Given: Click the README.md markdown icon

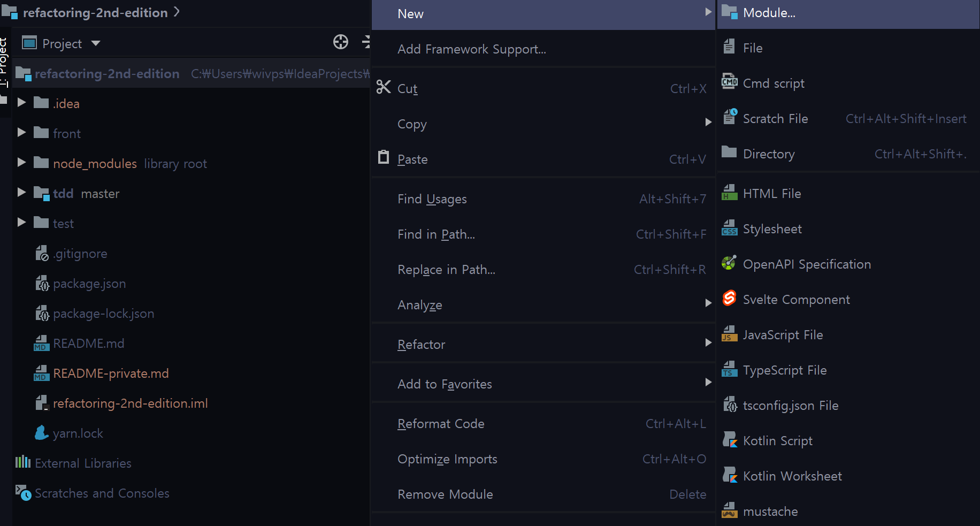Looking at the screenshot, I should tap(41, 342).
